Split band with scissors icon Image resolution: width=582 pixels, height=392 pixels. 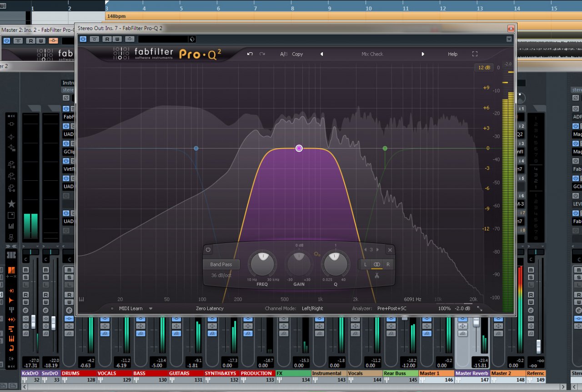(377, 275)
